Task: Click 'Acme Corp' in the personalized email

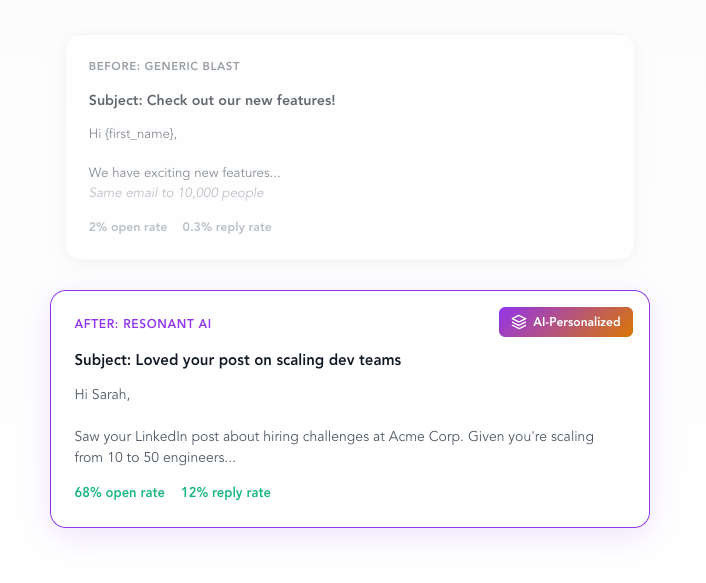Action: coord(425,437)
